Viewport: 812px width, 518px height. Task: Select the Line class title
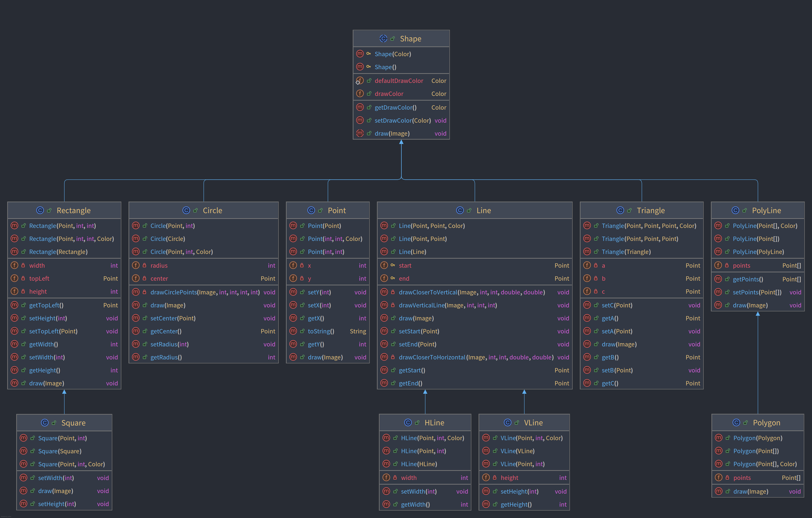click(484, 210)
